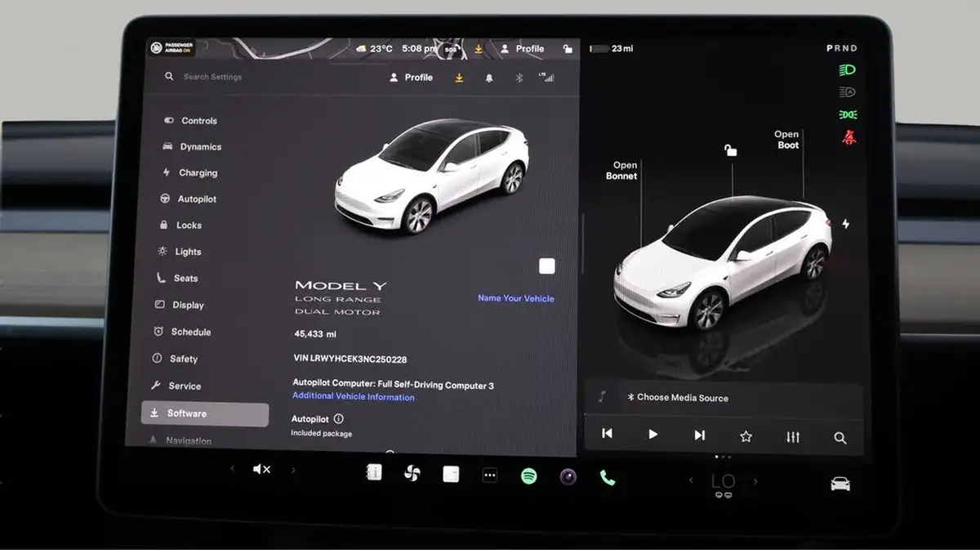Tap the SOS icon in status bar
980x550 pixels.
tap(451, 49)
